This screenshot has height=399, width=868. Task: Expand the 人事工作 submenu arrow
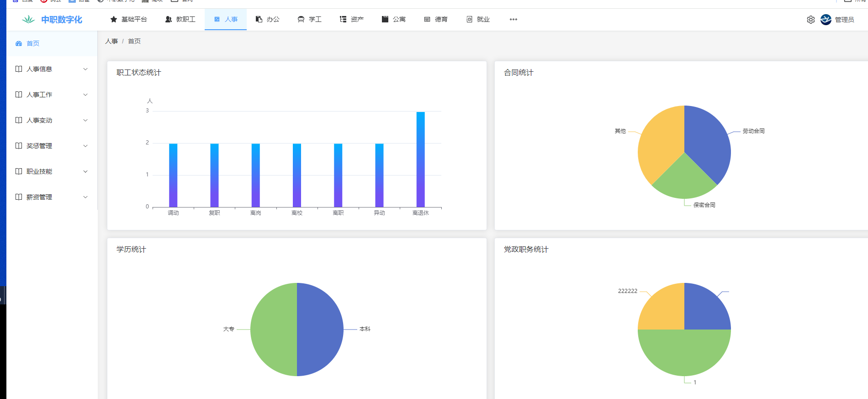[85, 95]
